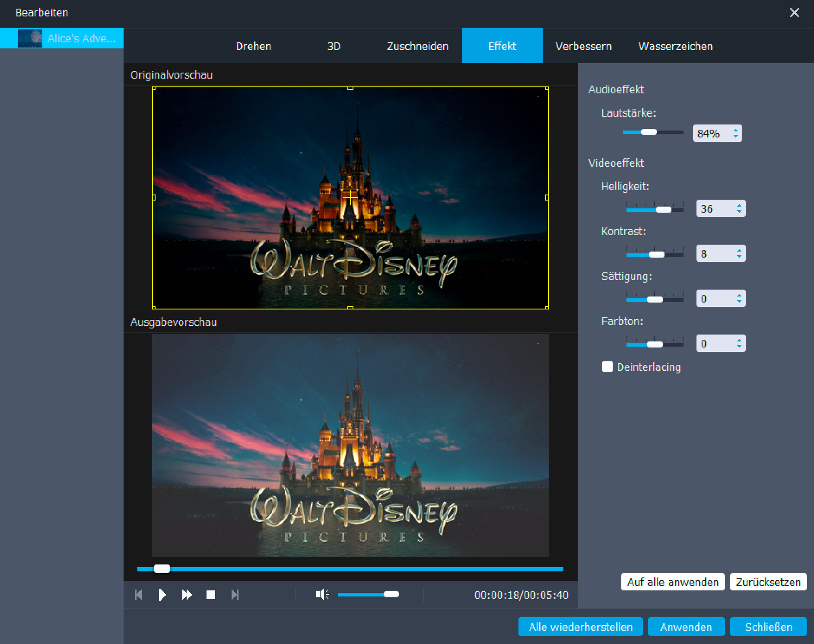Increase Farbton value with up arrow
Screen dimensions: 814x644
pos(739,340)
